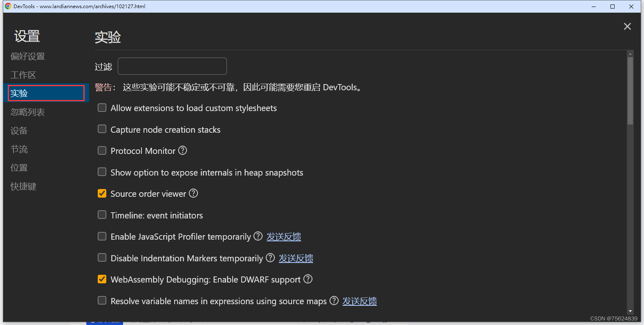644x325 pixels.
Task: Uncheck Source order viewer
Action: point(102,193)
